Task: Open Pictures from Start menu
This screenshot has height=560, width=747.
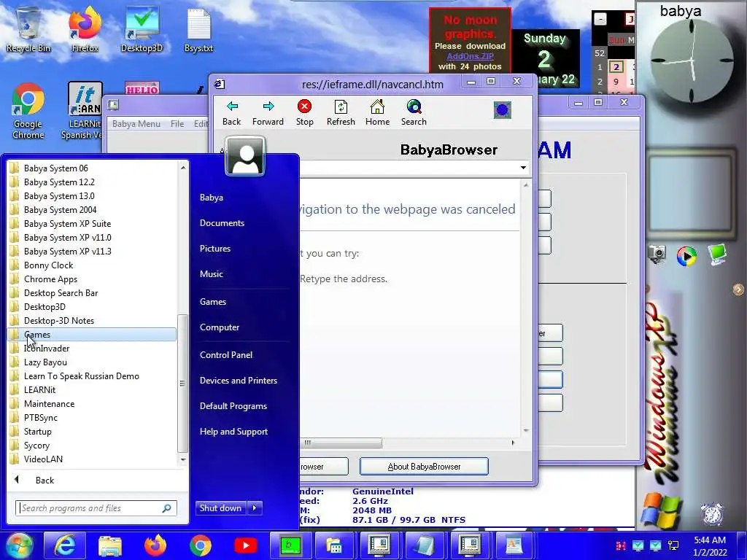Action: tap(215, 249)
